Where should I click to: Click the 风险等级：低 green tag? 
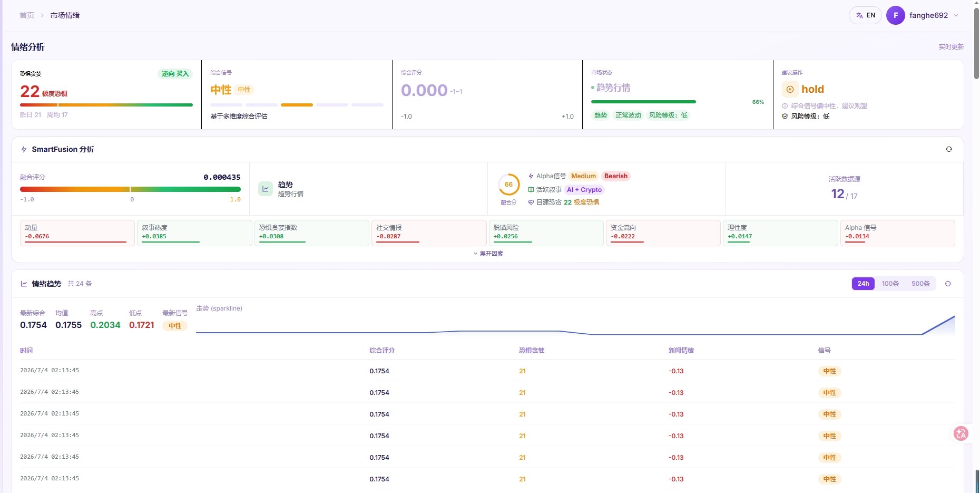[x=668, y=115]
